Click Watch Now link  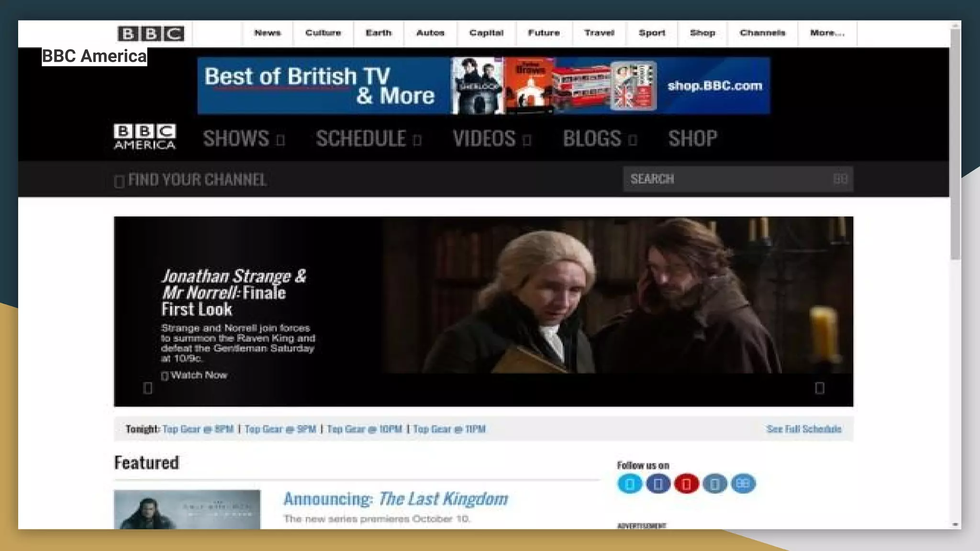[x=199, y=375]
